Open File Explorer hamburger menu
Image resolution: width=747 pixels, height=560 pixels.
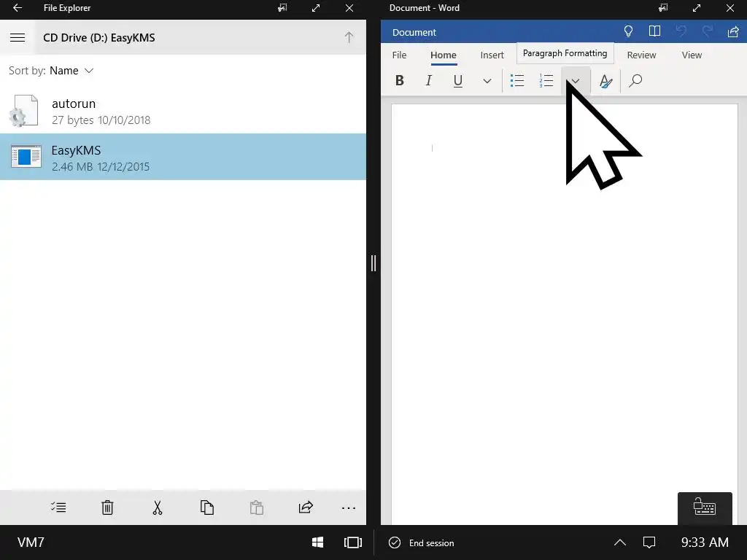coord(18,37)
